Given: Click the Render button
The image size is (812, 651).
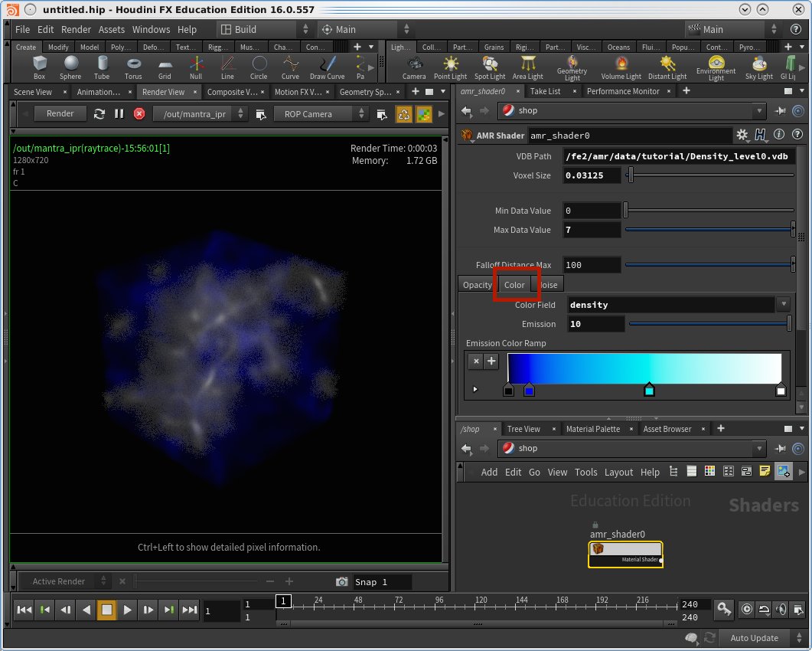Looking at the screenshot, I should pyautogui.click(x=60, y=113).
